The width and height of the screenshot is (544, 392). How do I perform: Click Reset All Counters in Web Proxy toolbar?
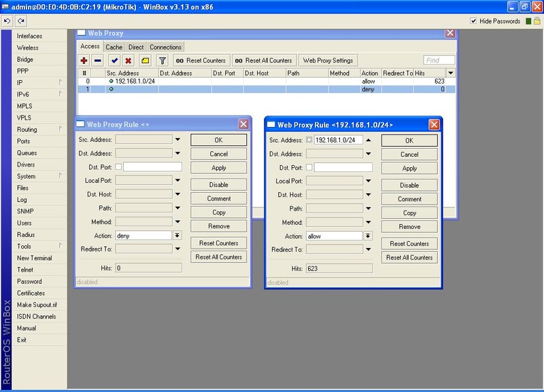pyautogui.click(x=264, y=60)
